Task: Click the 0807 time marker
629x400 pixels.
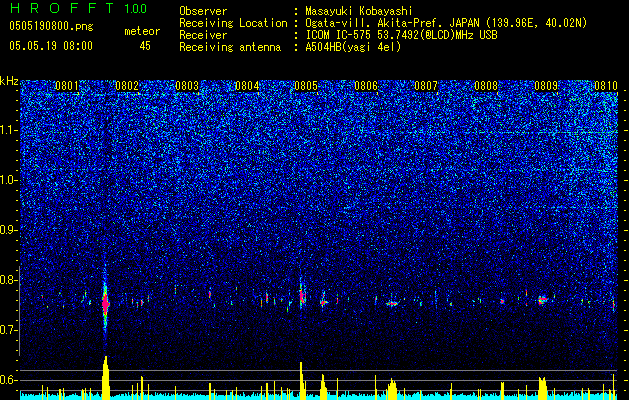Action: tap(426, 86)
